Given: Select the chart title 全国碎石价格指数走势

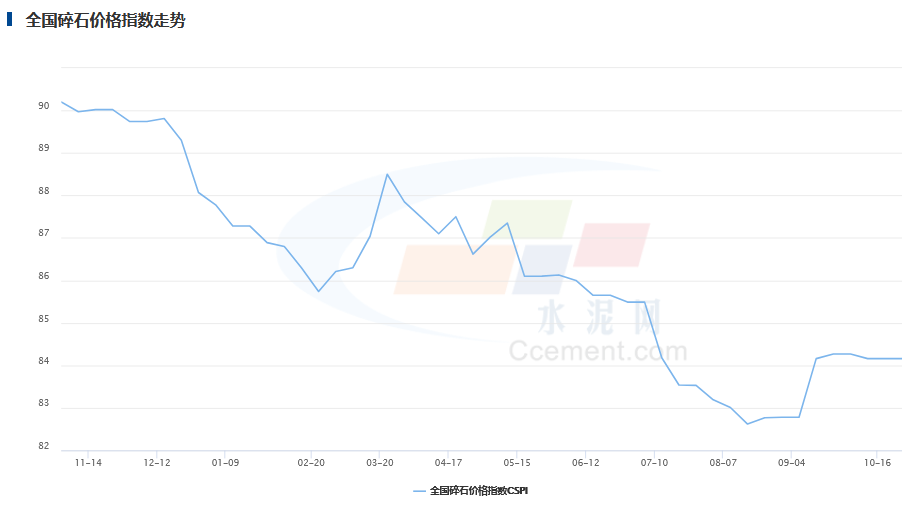Looking at the screenshot, I should [x=105, y=20].
